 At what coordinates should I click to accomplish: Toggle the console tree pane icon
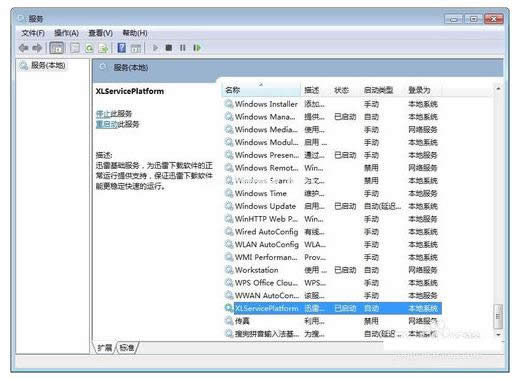coord(57,48)
